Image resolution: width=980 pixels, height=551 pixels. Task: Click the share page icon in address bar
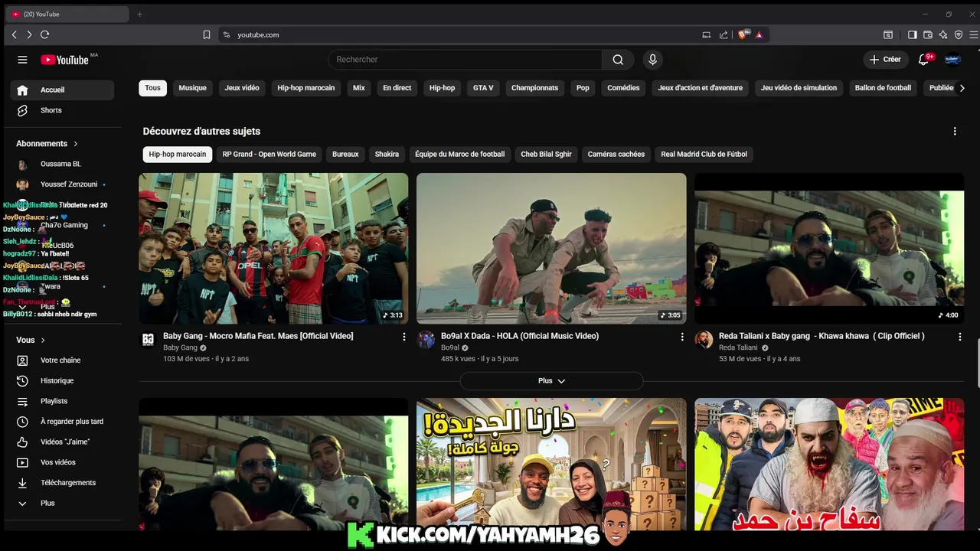724,34
